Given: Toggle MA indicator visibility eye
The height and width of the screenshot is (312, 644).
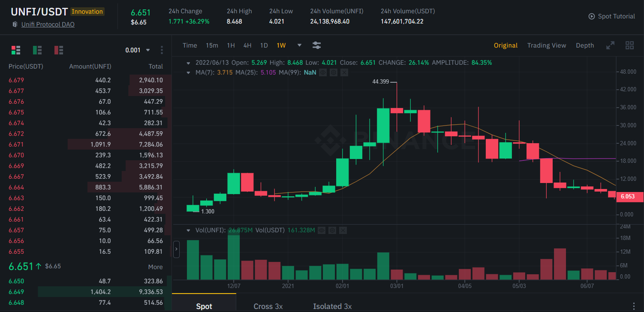Looking at the screenshot, I should point(323,72).
